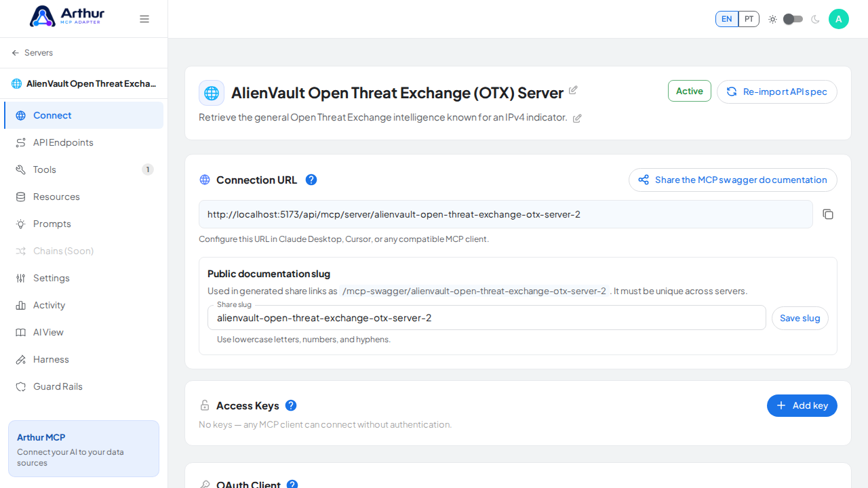
Task: Click the moon dark-mode icon
Action: coord(815,19)
